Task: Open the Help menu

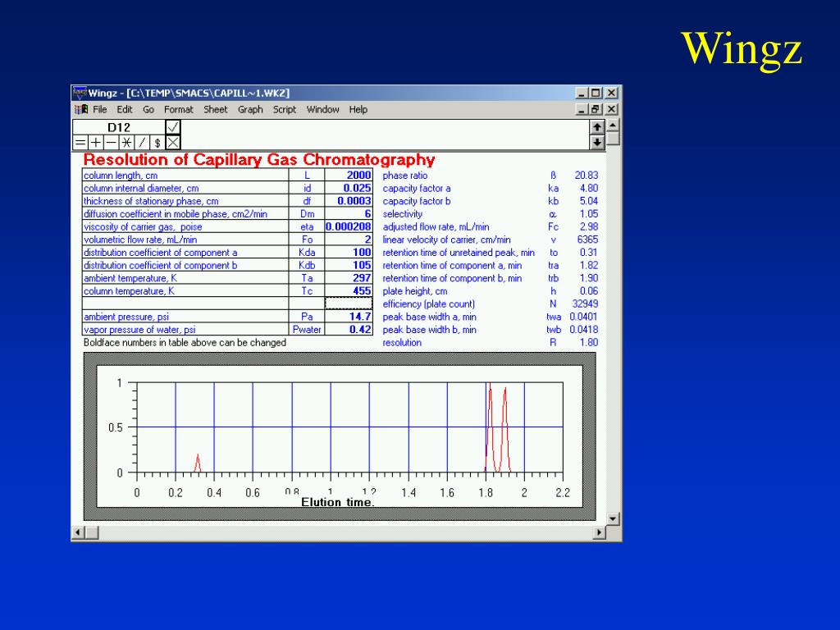Action: [358, 109]
